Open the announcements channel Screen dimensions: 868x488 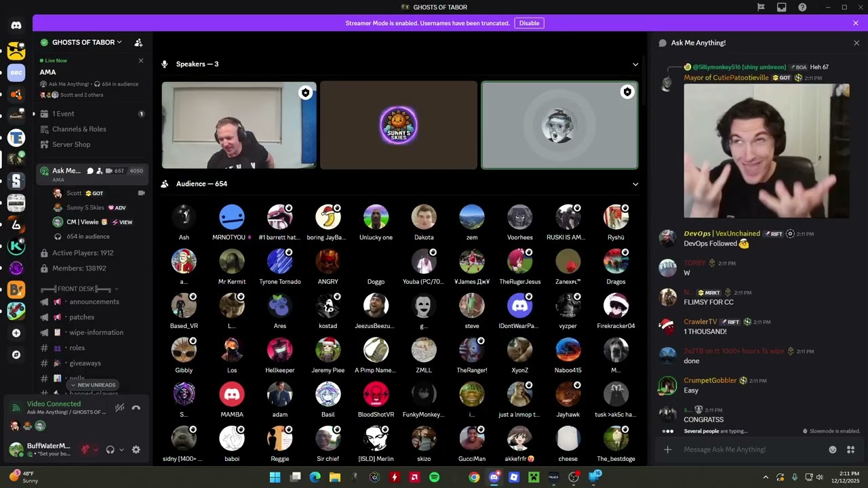[92, 302]
